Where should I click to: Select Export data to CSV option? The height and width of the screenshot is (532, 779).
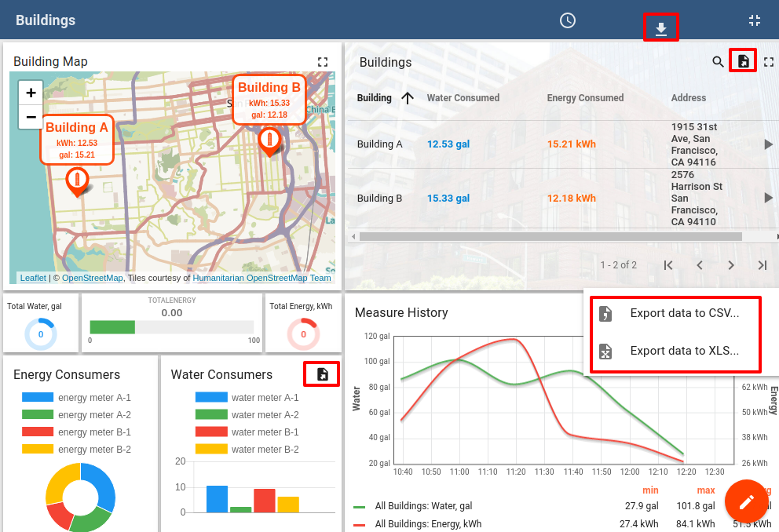coord(683,313)
